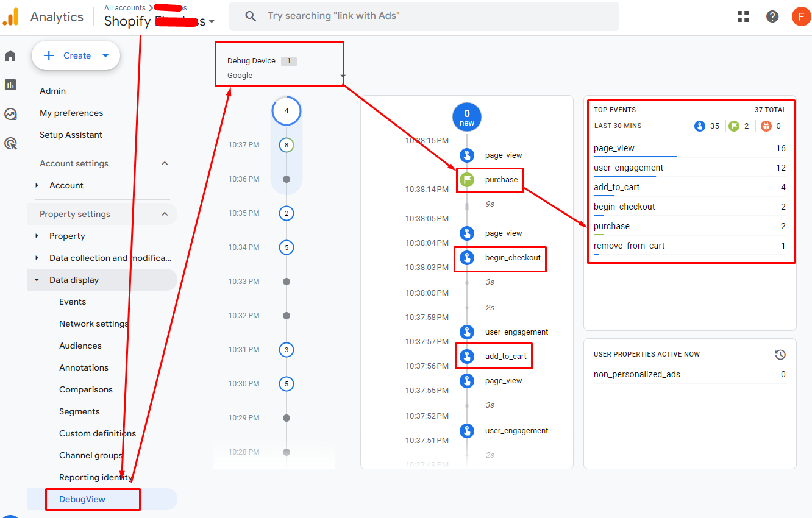Select the 10:34 PM timeline marker

(x=287, y=247)
